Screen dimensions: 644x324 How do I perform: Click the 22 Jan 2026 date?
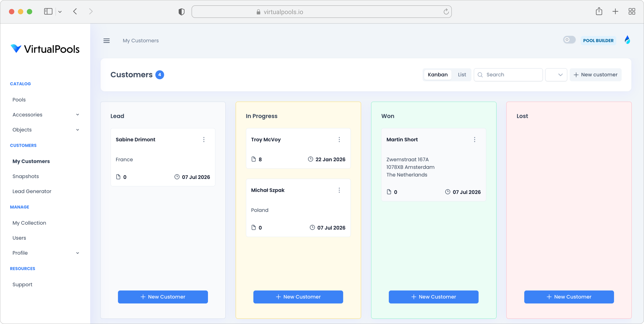tap(330, 159)
